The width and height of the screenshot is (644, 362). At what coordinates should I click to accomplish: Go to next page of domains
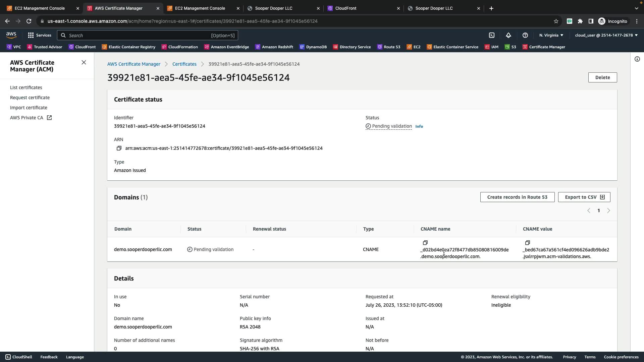pos(608,210)
